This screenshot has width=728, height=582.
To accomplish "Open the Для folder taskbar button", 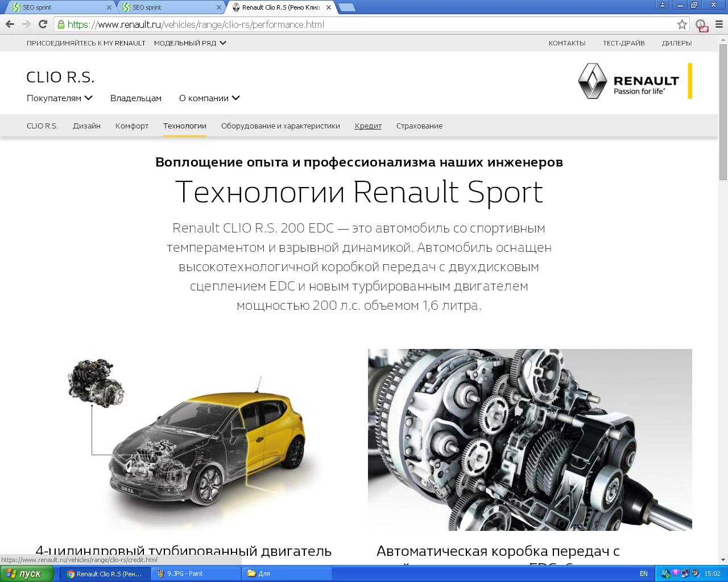I will coord(287,573).
